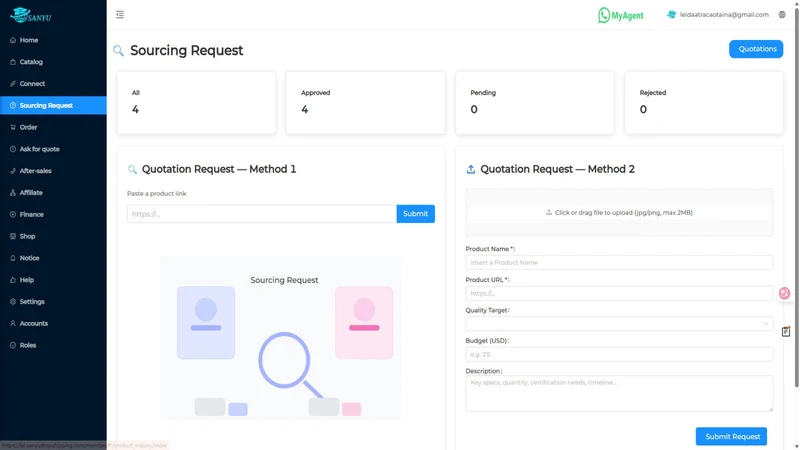This screenshot has height=450, width=800.
Task: Toggle the sidebar collapse icon
Action: (120, 14)
